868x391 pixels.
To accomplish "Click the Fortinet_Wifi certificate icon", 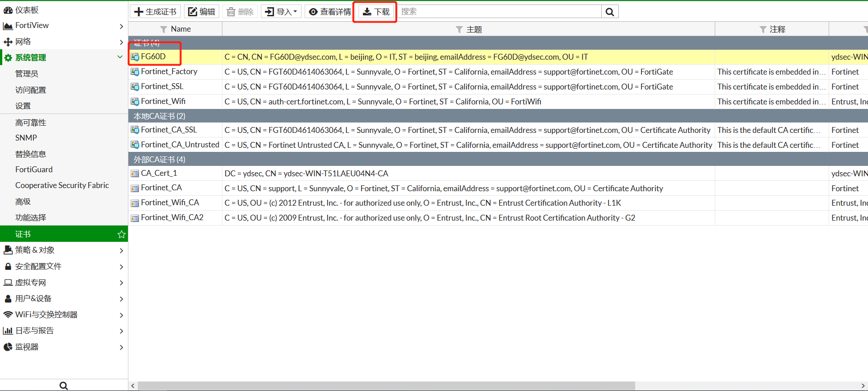I will pos(135,102).
